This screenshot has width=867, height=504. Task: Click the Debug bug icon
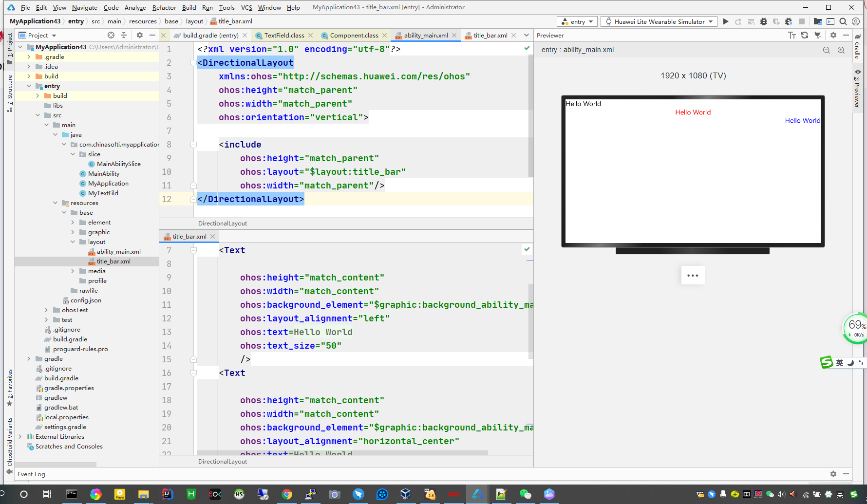pyautogui.click(x=764, y=21)
